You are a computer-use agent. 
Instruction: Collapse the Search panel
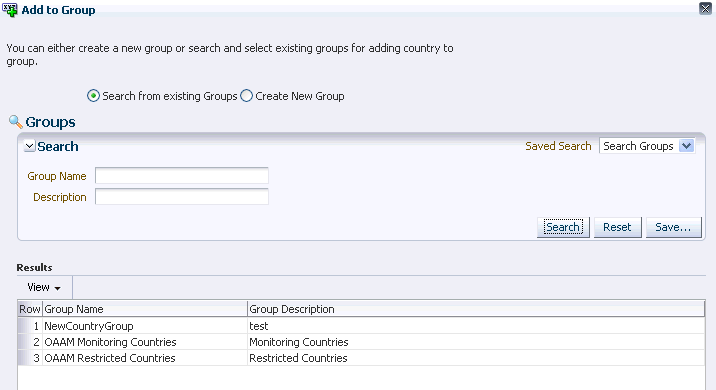[x=30, y=146]
